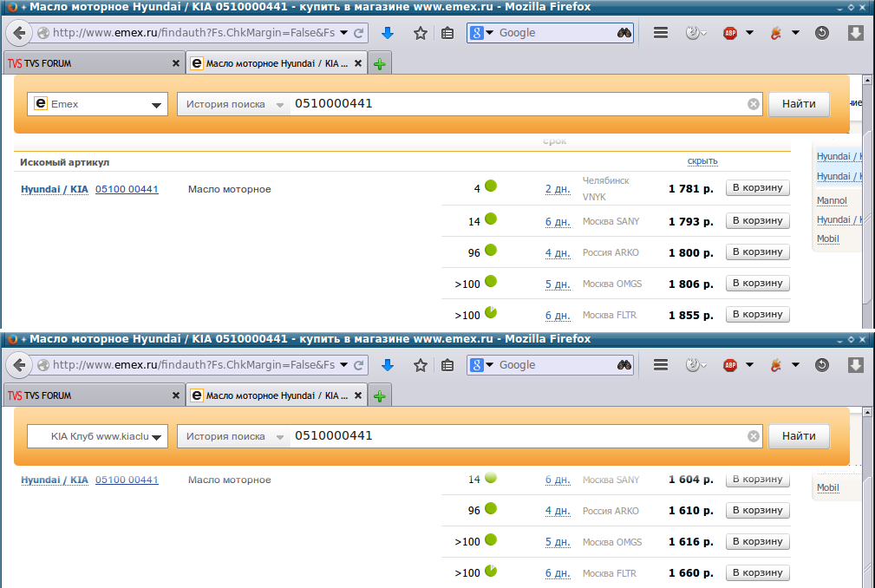This screenshot has width=875, height=588.
Task: Click the blue download arrow in top window
Action: 388,33
